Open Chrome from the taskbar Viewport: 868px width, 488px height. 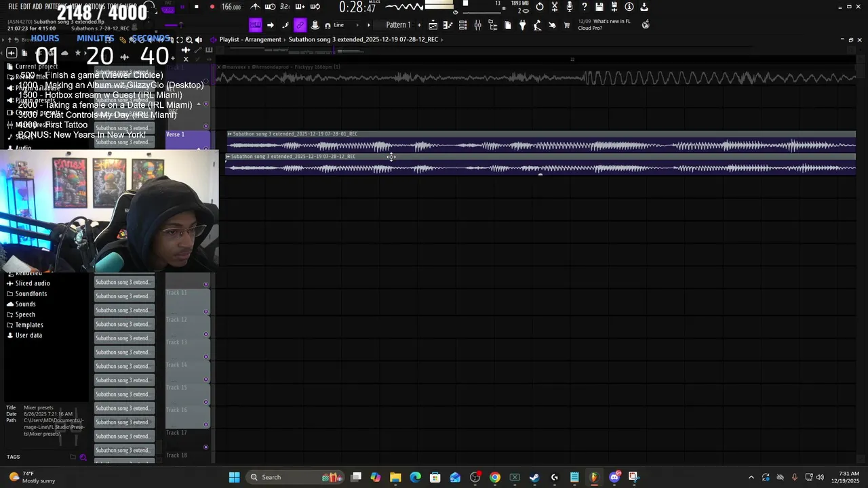[495, 477]
